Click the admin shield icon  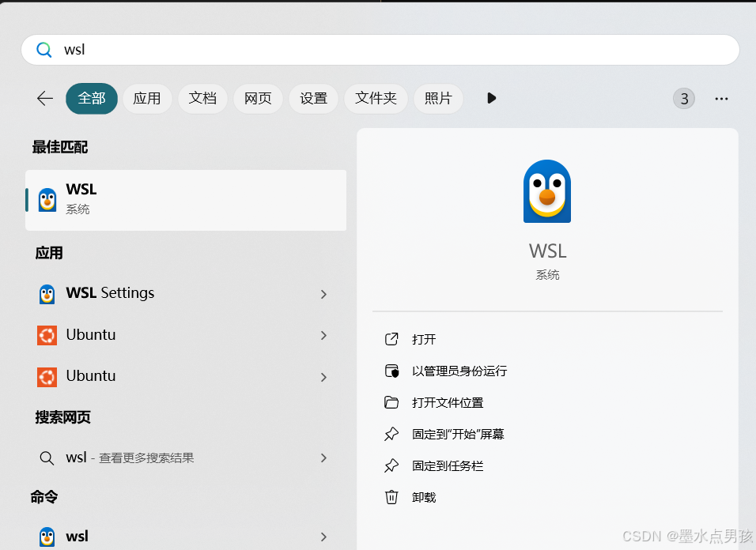pyautogui.click(x=391, y=371)
